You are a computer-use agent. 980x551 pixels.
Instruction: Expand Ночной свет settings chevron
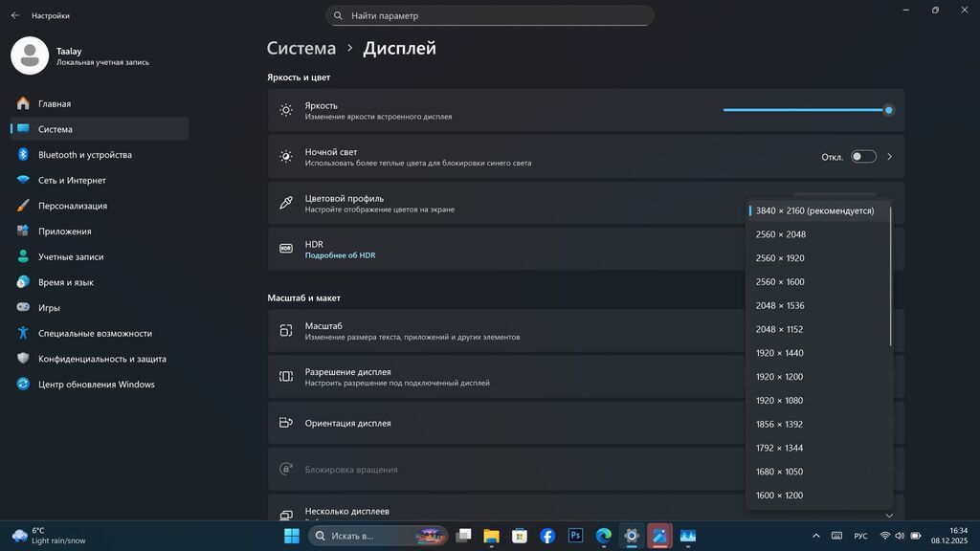tap(889, 157)
